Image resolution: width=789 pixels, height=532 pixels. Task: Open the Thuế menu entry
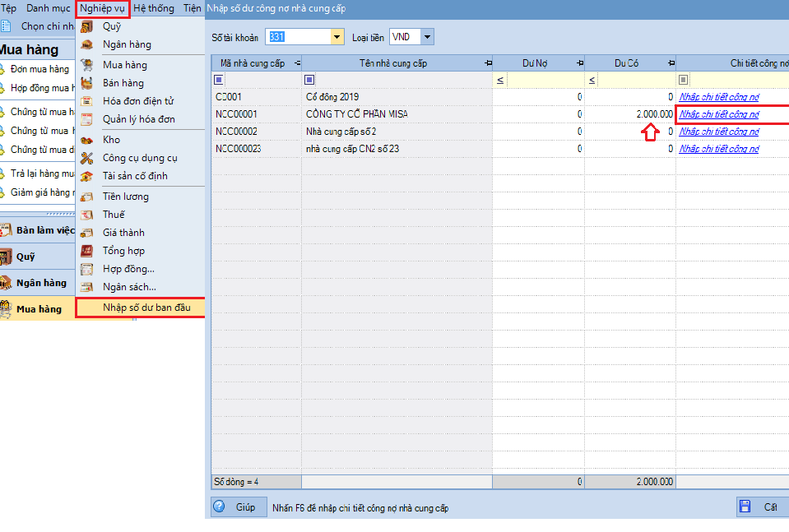[x=114, y=215]
